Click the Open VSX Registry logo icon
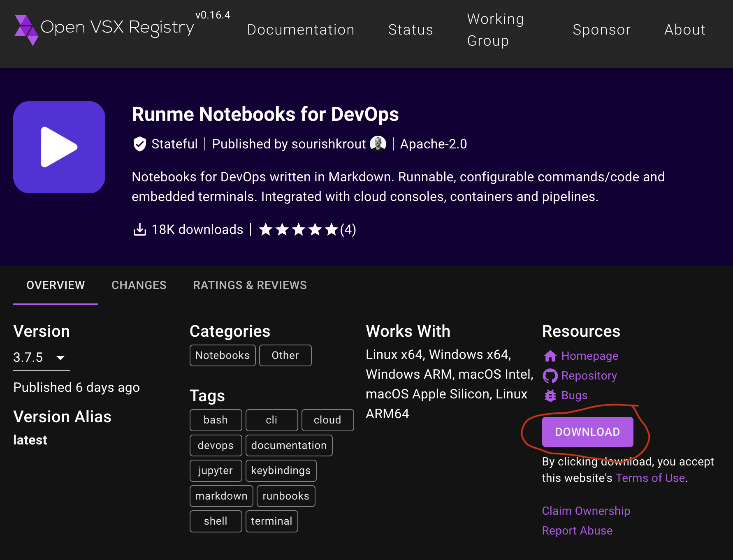 tap(26, 30)
